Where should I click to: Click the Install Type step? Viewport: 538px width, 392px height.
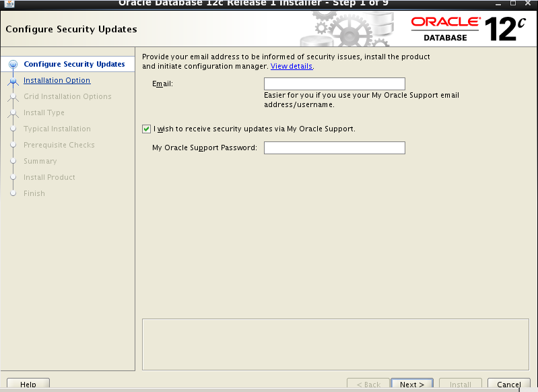click(44, 112)
